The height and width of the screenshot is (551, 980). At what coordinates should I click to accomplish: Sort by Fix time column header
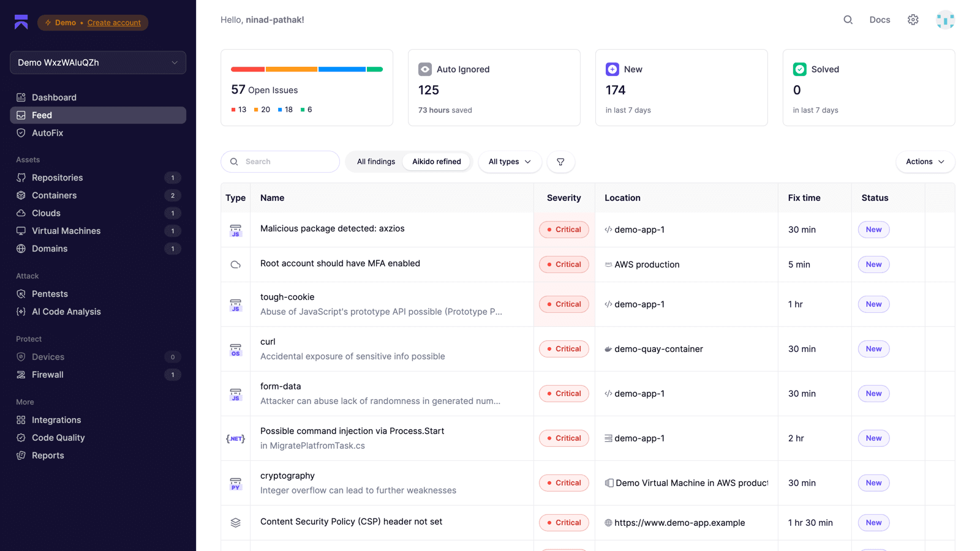click(804, 198)
